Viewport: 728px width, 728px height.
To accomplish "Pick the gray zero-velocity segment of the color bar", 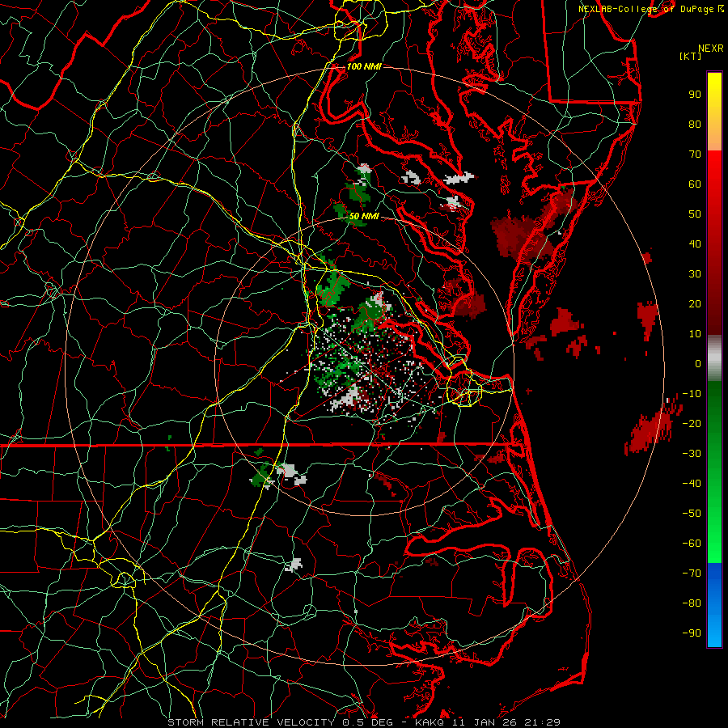I will coord(714,358).
